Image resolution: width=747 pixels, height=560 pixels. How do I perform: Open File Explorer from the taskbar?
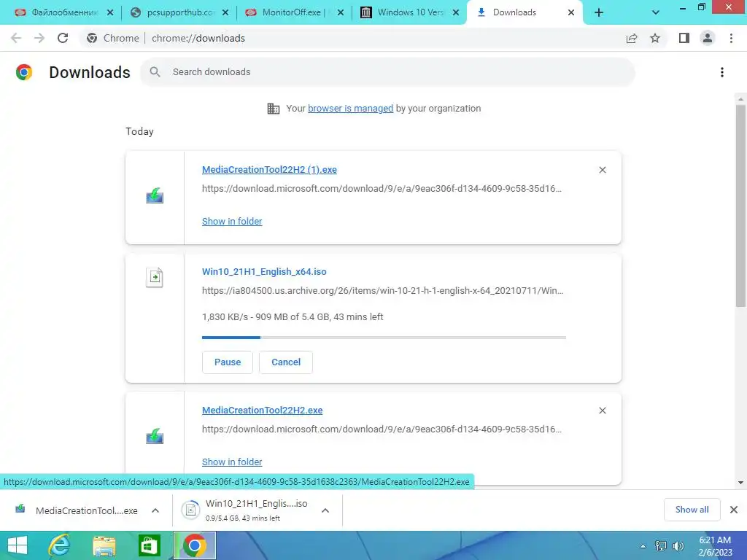(x=104, y=545)
